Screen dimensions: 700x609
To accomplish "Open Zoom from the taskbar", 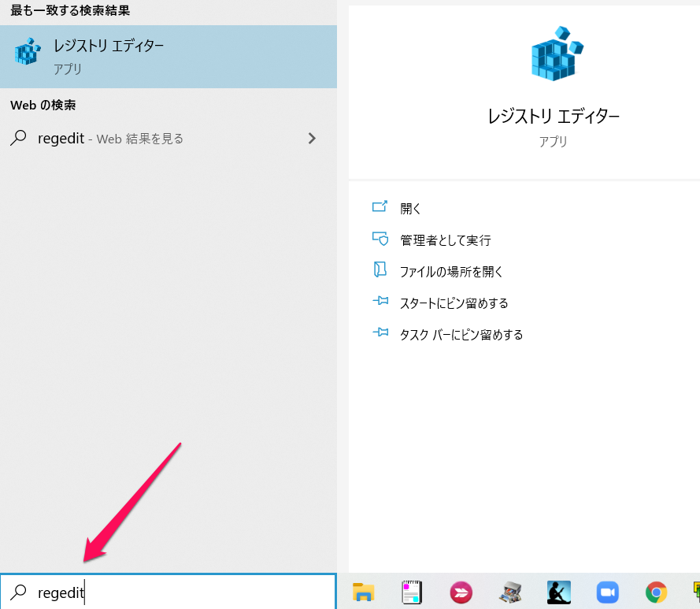I will (x=608, y=592).
